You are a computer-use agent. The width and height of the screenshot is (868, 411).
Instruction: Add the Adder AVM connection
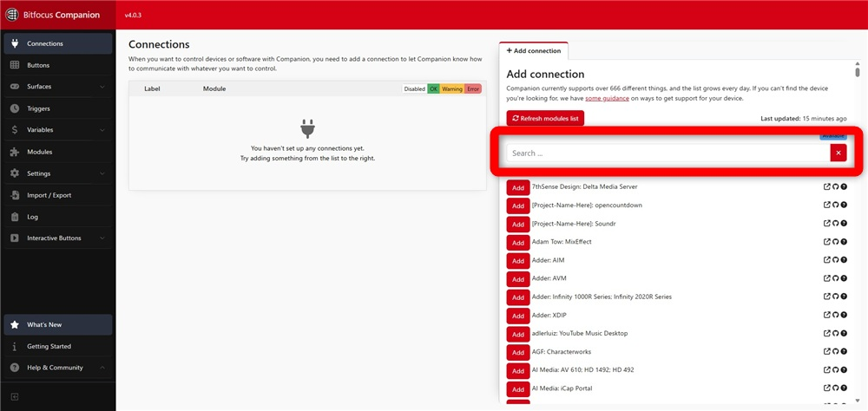click(518, 279)
